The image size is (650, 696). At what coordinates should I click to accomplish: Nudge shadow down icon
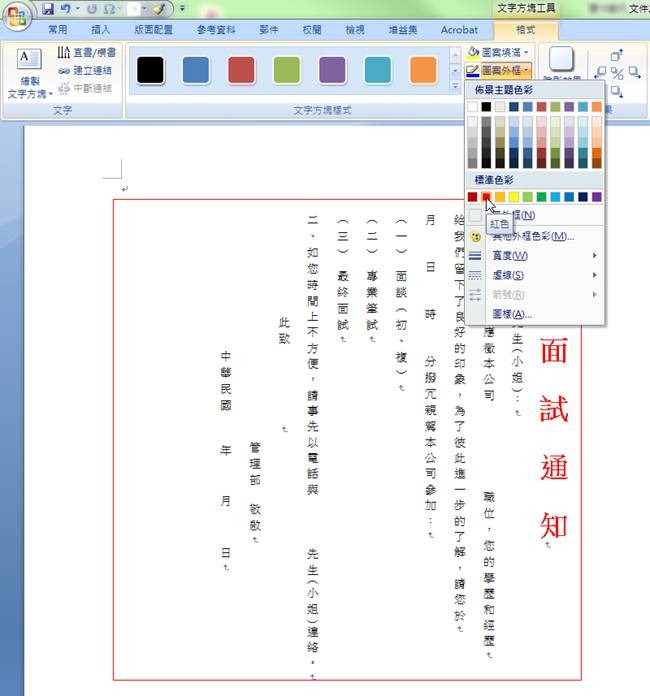[x=617, y=91]
